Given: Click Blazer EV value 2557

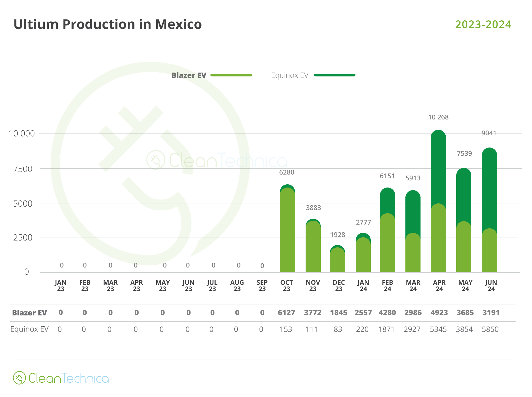Looking at the screenshot, I should click(x=363, y=313).
